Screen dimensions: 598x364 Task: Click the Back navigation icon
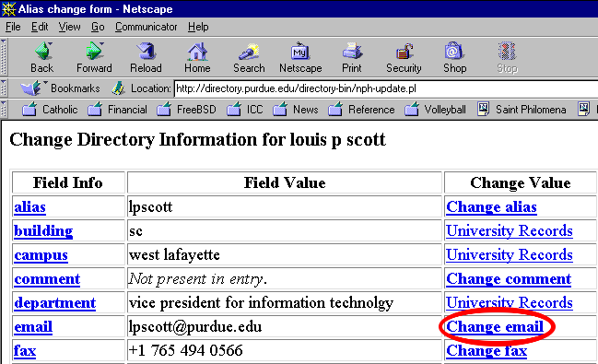click(42, 51)
